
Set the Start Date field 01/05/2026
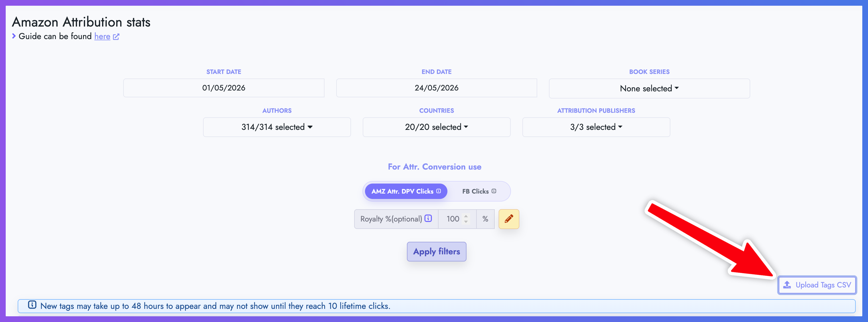pyautogui.click(x=224, y=88)
